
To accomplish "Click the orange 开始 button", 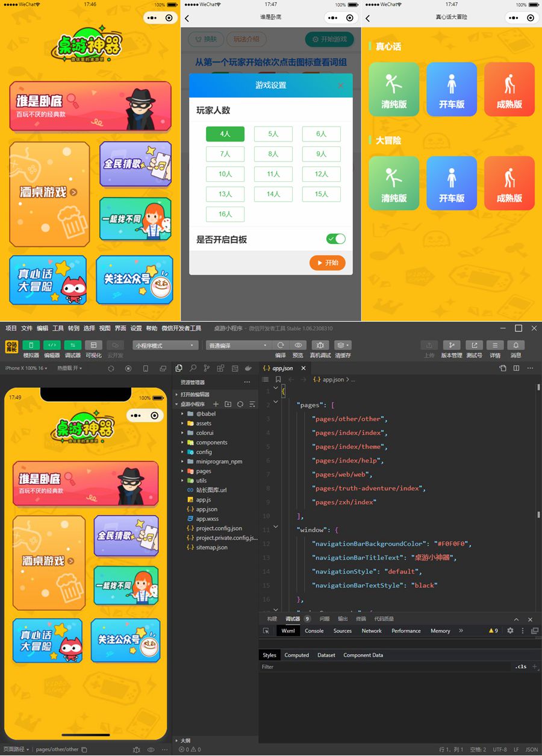I will point(328,263).
